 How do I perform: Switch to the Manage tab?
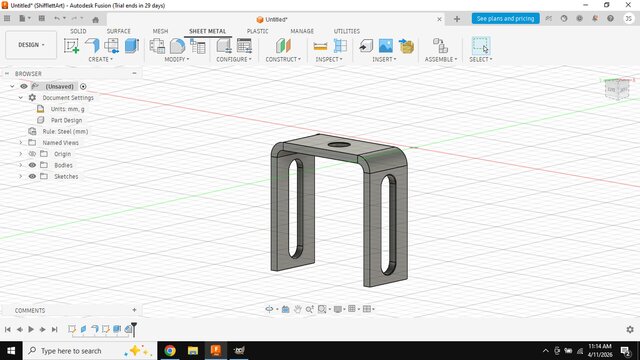point(302,31)
